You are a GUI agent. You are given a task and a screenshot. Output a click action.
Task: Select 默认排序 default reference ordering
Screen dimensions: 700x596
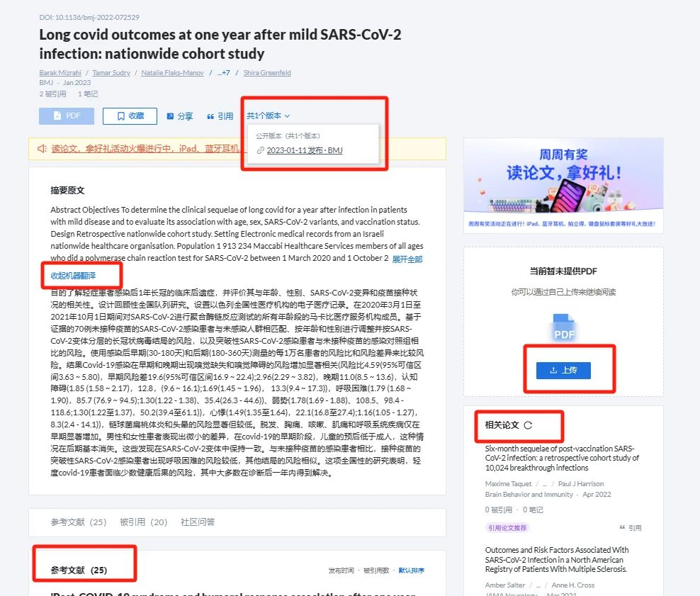click(412, 570)
